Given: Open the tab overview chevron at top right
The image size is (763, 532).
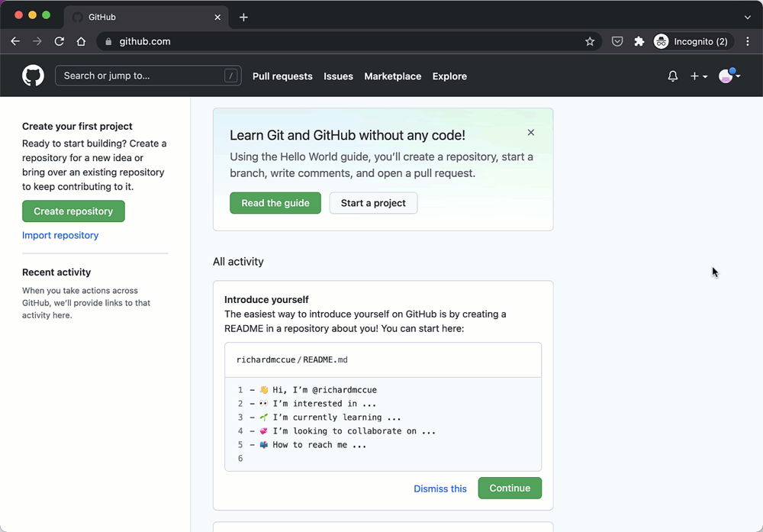Looking at the screenshot, I should 746,16.
